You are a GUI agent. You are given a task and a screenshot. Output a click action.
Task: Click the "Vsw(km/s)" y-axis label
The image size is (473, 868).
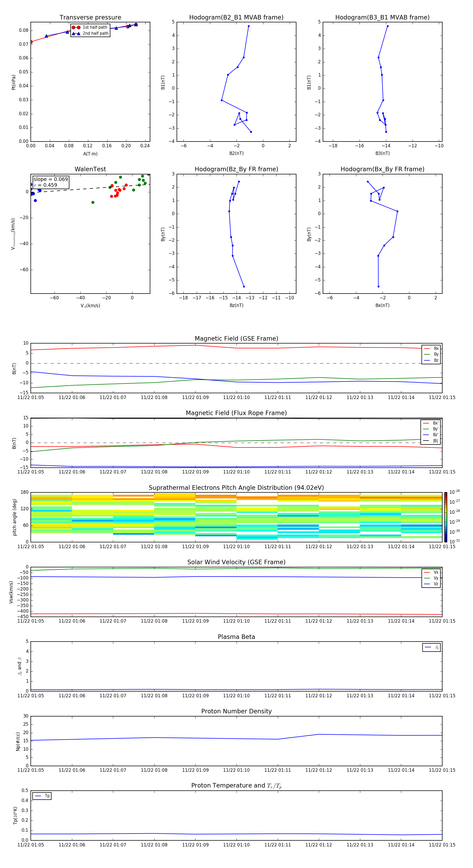tap(11, 592)
